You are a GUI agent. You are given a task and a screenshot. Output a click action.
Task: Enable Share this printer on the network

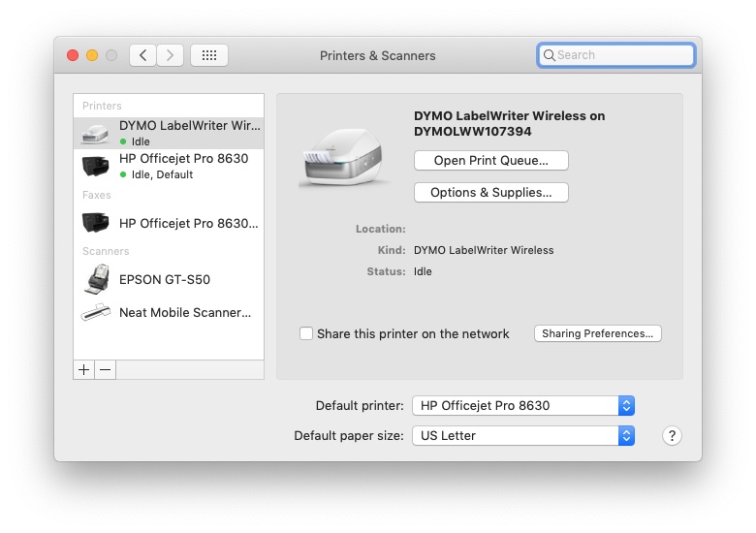[x=306, y=333]
